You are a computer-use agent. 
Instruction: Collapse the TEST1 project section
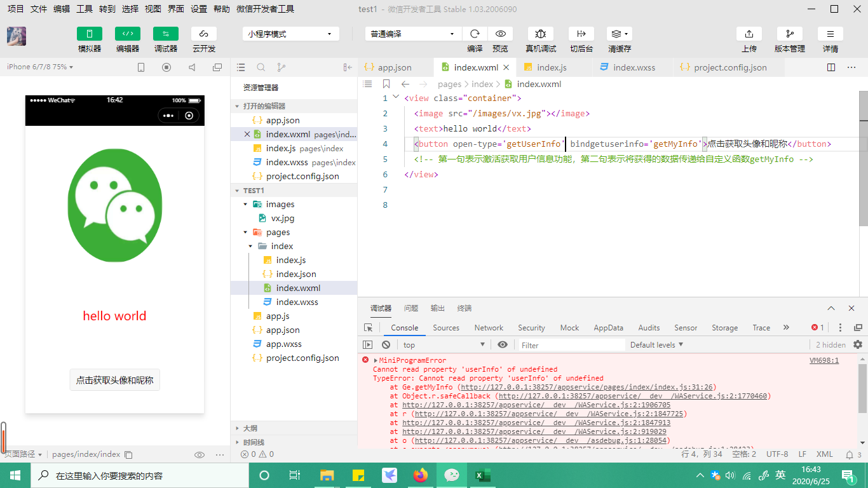[294, 191]
